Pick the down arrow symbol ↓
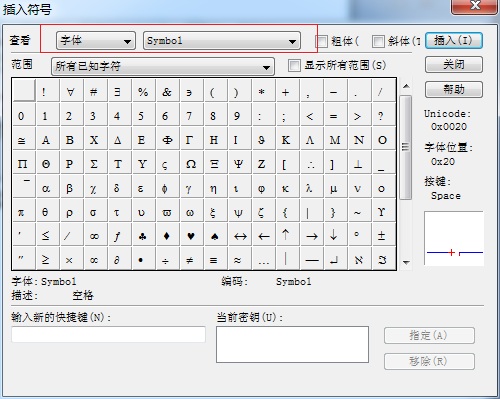This screenshot has height=399, width=500. (x=333, y=236)
